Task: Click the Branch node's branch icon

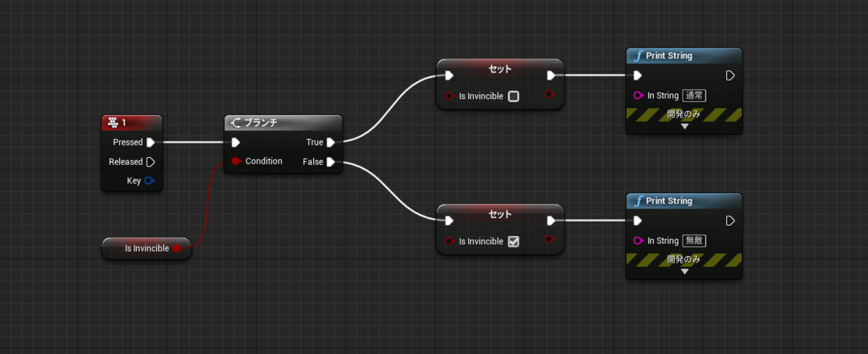Action: (236, 122)
